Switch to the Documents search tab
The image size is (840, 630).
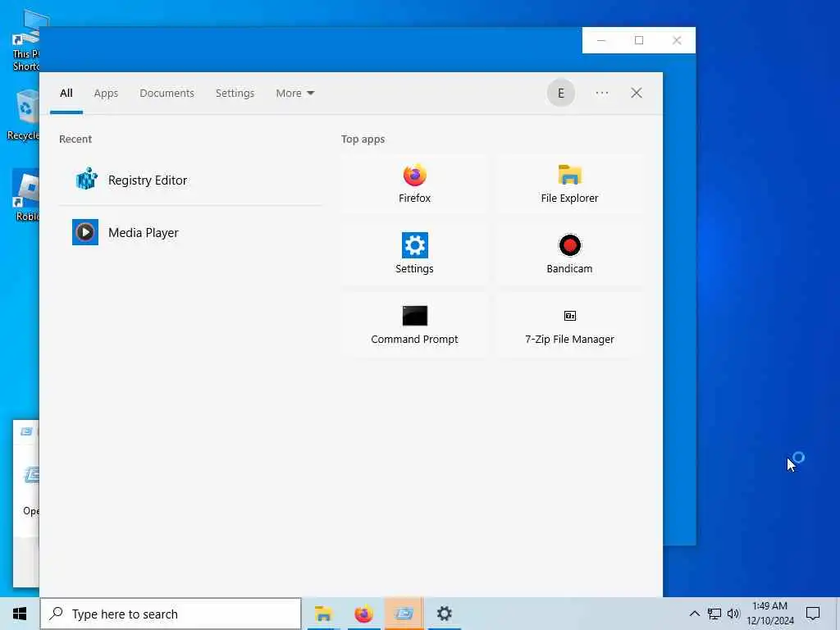(x=167, y=94)
